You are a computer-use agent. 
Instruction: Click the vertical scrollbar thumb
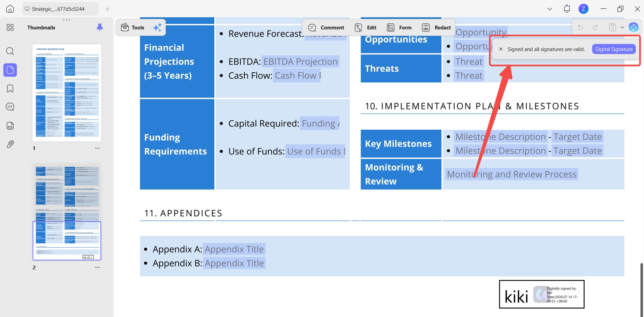[641, 290]
